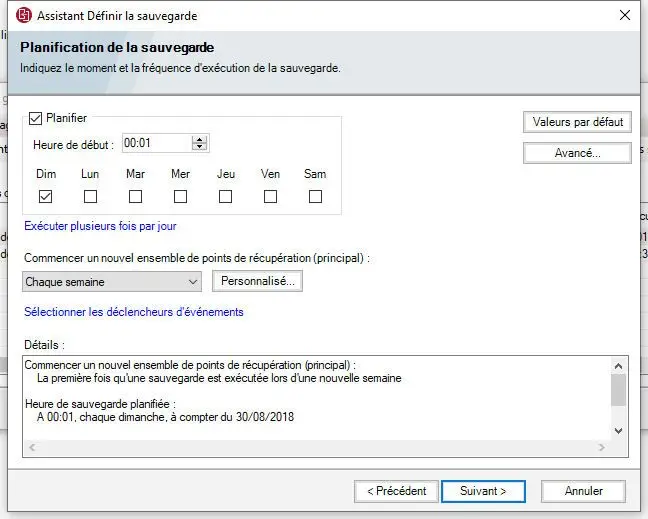
Task: Click the Détails vertical scrollbar thumb
Action: [618, 390]
